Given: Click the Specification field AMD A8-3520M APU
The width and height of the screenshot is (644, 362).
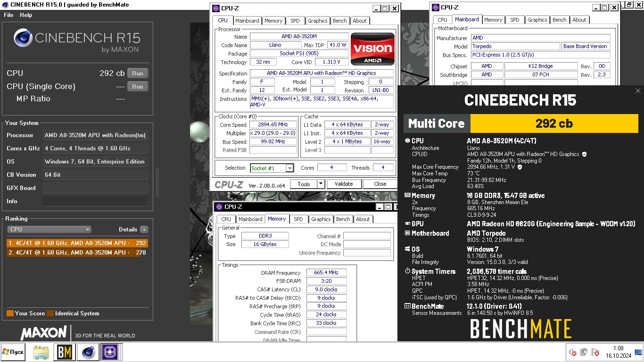Looking at the screenshot, I should [x=322, y=73].
